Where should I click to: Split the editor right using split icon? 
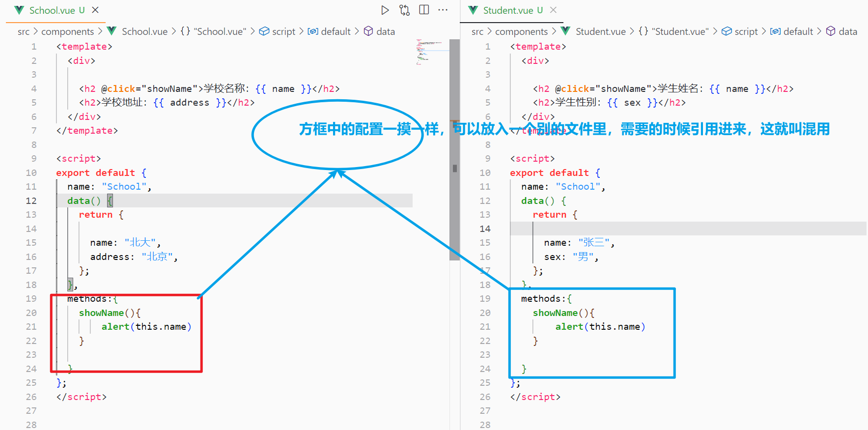tap(424, 10)
